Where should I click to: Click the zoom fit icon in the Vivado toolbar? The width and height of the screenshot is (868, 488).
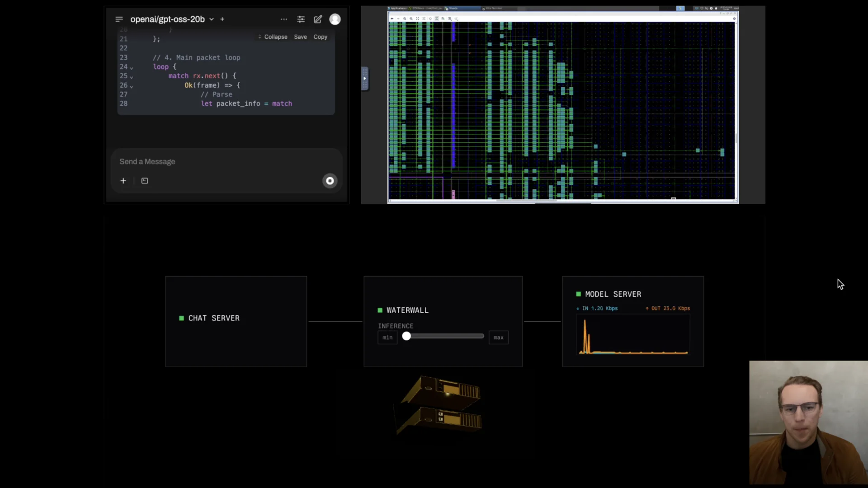(417, 19)
